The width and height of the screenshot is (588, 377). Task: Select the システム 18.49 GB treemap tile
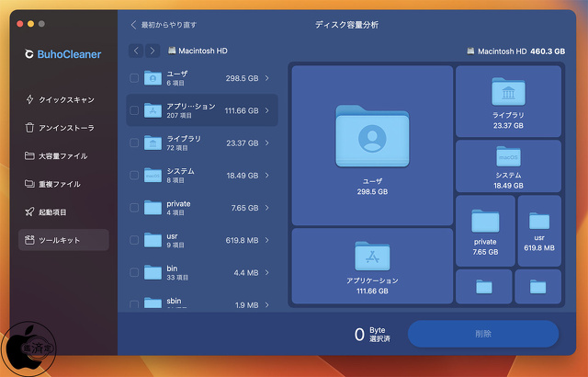pos(508,166)
